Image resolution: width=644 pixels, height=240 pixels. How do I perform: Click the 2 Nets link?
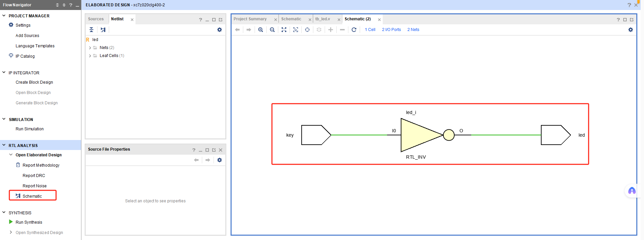tap(413, 30)
